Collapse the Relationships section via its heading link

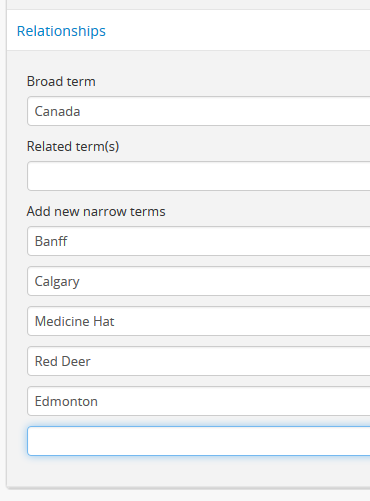61,31
